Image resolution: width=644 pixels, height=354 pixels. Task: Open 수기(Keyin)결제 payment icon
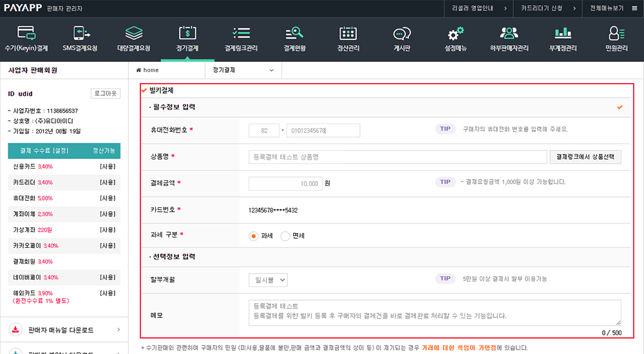click(x=26, y=32)
